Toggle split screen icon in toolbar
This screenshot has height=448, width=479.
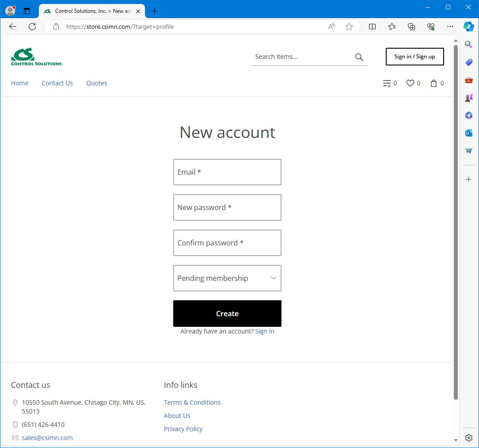pos(372,27)
